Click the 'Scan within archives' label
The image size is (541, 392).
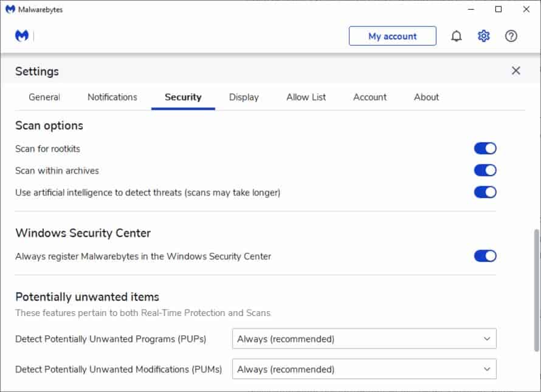(57, 170)
